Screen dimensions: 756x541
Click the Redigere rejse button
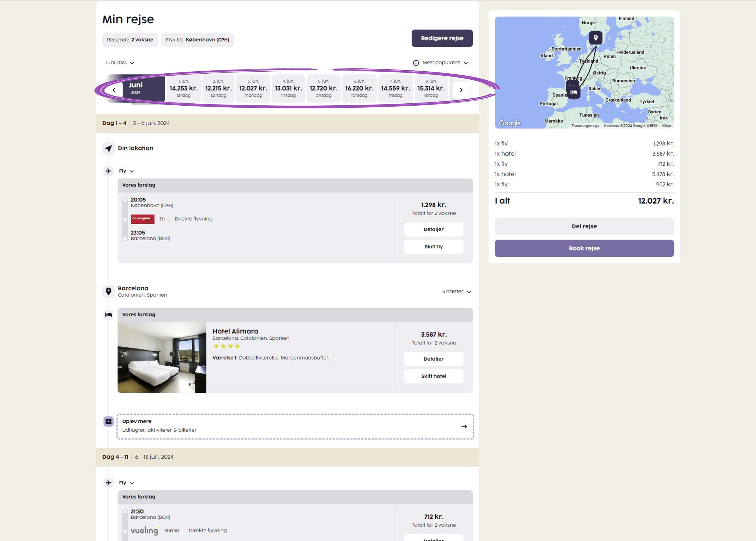(442, 38)
